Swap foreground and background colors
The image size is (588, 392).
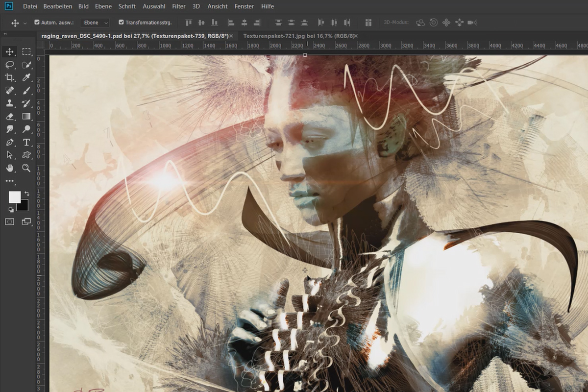point(27,194)
